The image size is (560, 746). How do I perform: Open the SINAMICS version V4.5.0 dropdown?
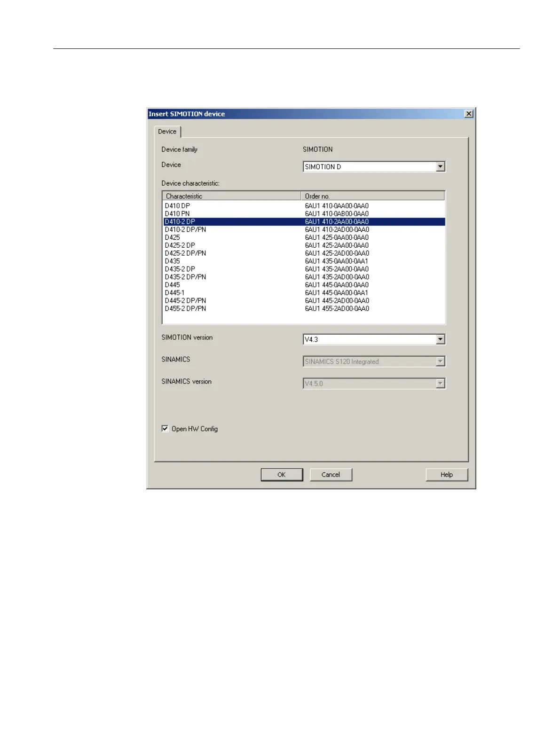click(441, 383)
